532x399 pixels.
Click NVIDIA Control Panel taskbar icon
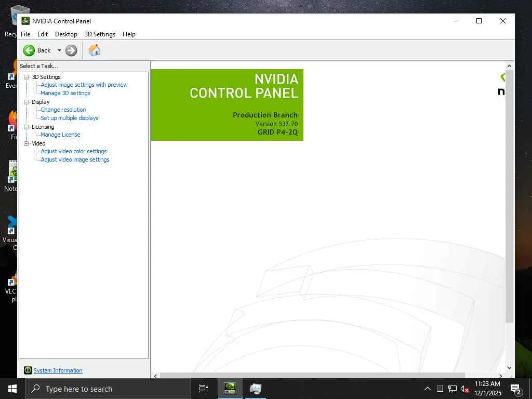click(230, 389)
